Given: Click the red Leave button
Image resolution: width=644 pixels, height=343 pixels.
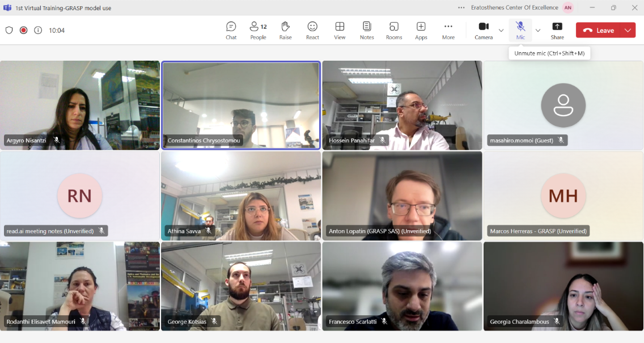Looking at the screenshot, I should 599,30.
